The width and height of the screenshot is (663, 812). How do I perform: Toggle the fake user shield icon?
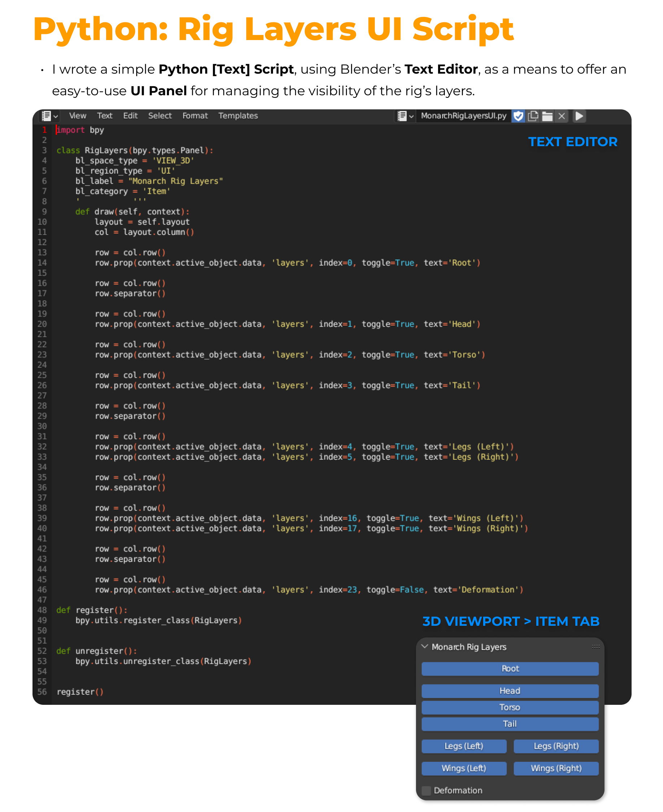[x=518, y=116]
